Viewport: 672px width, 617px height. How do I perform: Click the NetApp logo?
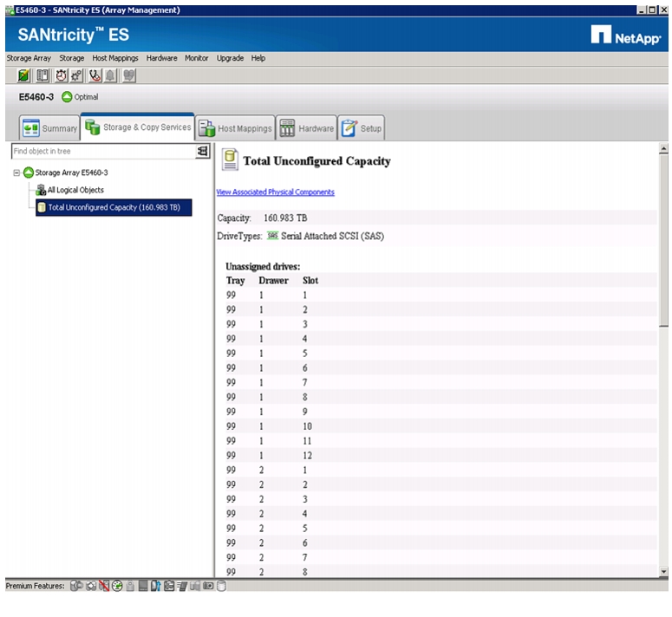pos(626,36)
